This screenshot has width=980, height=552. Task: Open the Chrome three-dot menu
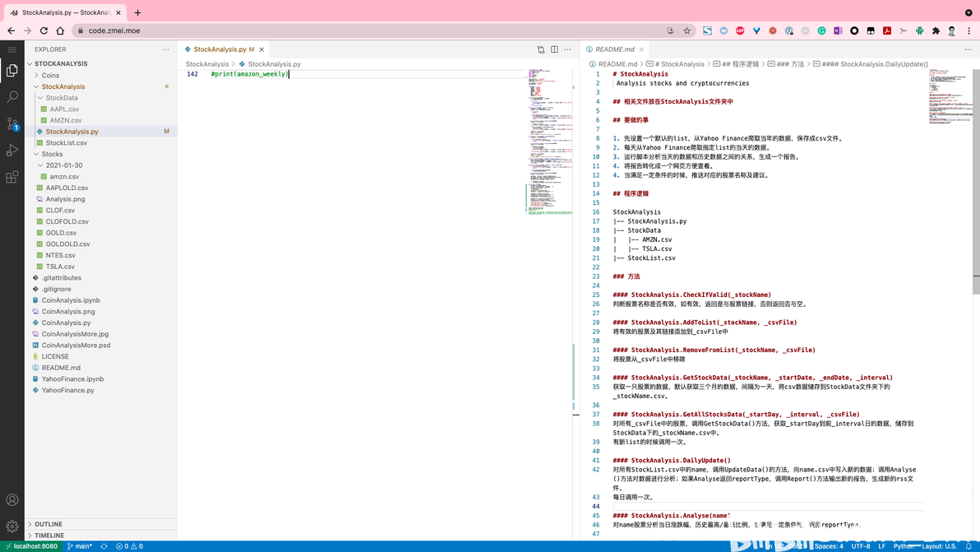click(x=968, y=30)
